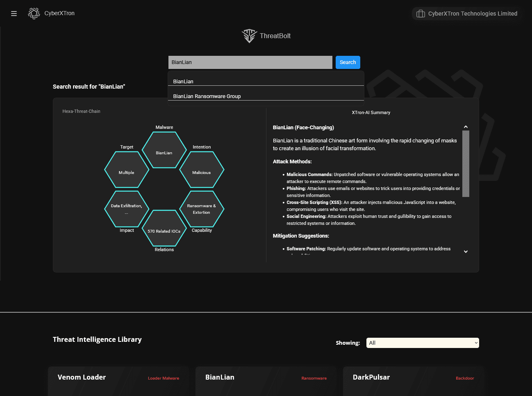Viewport: 532px width, 396px height.
Task: Open the hamburger navigation menu
Action: (14, 13)
